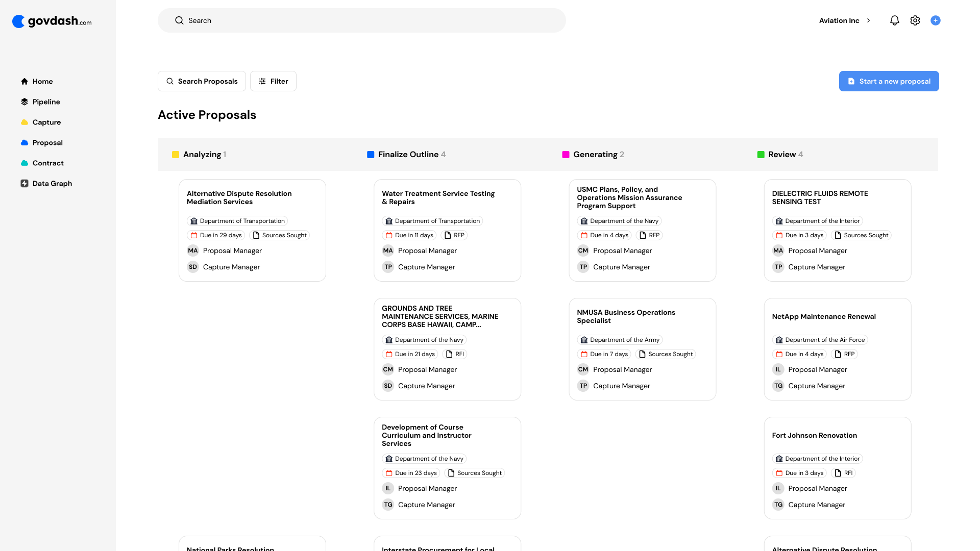Viewport: 980px width, 551px height.
Task: Click the notifications bell icon
Action: pos(894,20)
